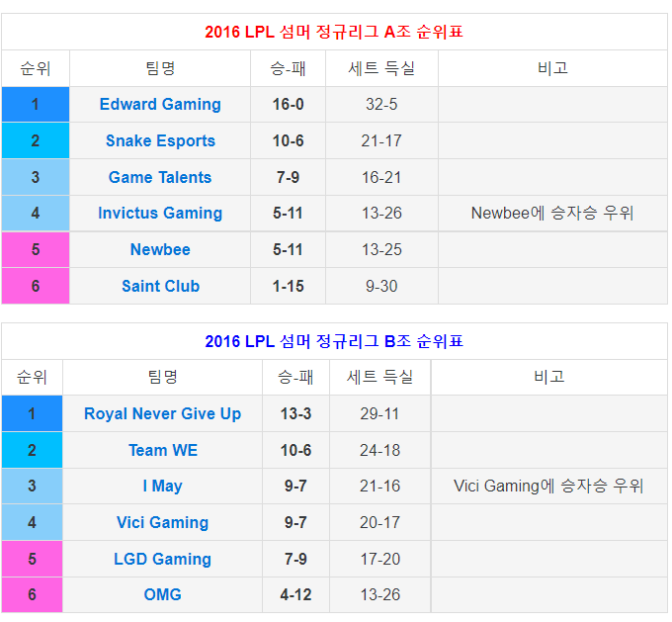Click Group A 승-패 column header
Image resolution: width=672 pixels, height=622 pixels.
pyautogui.click(x=288, y=68)
